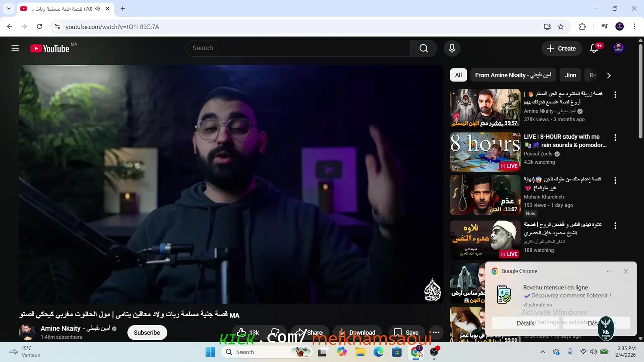Bookmark this page with the star icon

pos(561,27)
